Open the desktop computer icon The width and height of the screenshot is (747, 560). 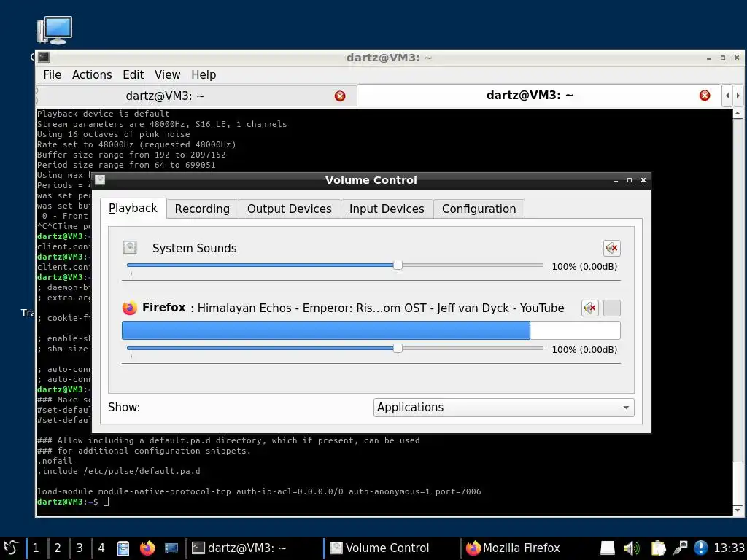click(x=55, y=30)
